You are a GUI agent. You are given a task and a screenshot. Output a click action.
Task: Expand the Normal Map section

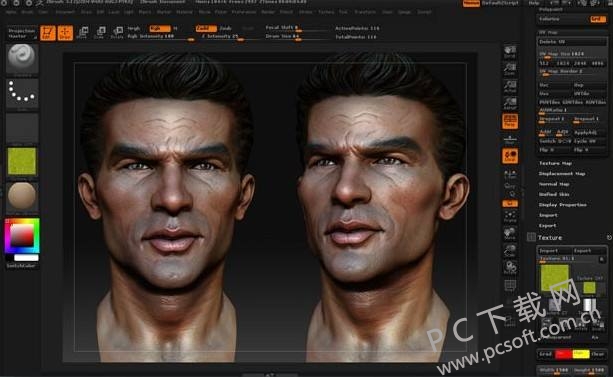click(554, 184)
